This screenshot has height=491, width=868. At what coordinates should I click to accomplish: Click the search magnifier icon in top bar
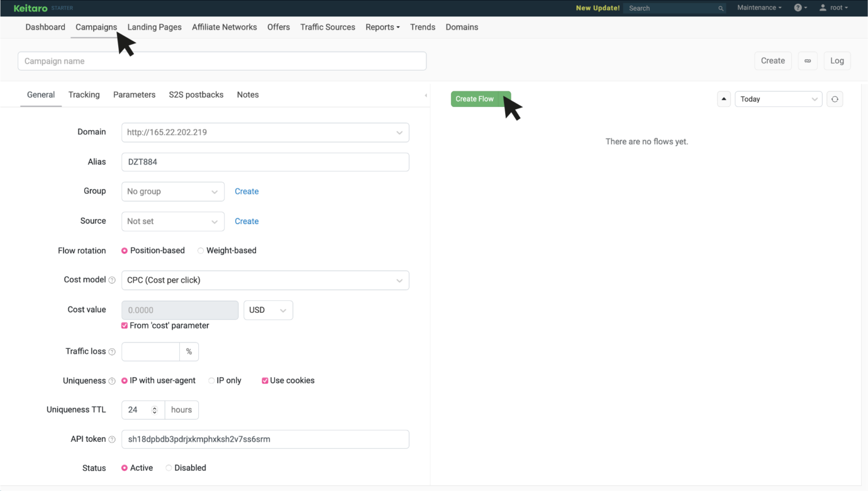(721, 8)
